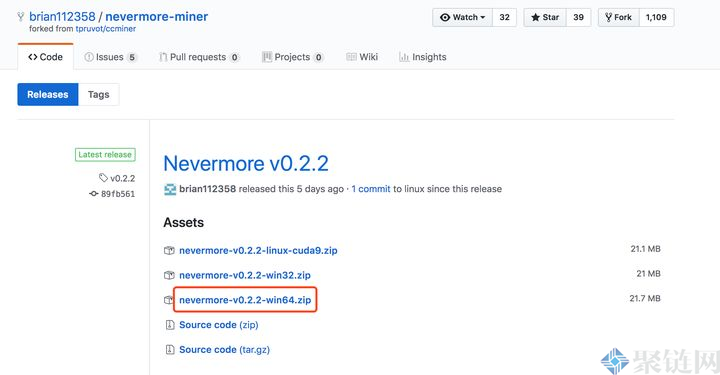This screenshot has height=375, width=720.
Task: Download Source code (tar.gz)
Action: pos(224,350)
